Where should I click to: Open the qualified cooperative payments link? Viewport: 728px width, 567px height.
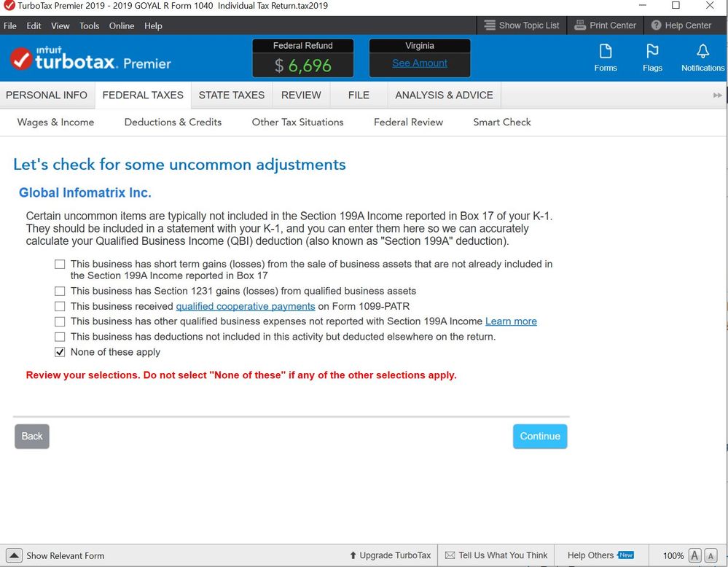(246, 307)
